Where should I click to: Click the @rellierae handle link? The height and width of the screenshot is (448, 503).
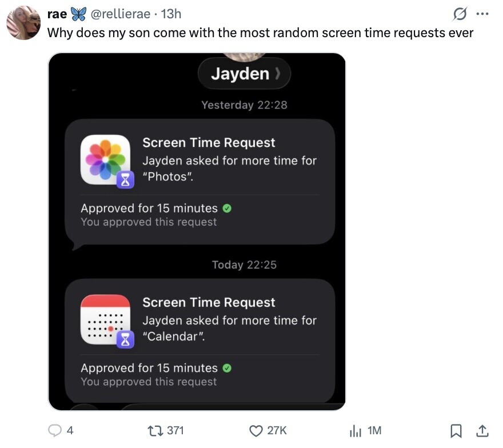[121, 14]
